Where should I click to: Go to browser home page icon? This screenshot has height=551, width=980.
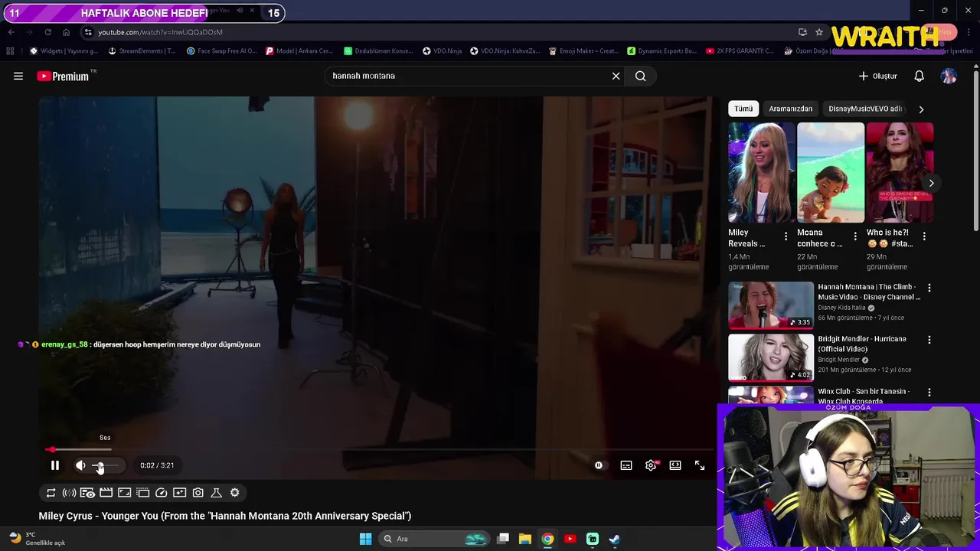tap(66, 32)
